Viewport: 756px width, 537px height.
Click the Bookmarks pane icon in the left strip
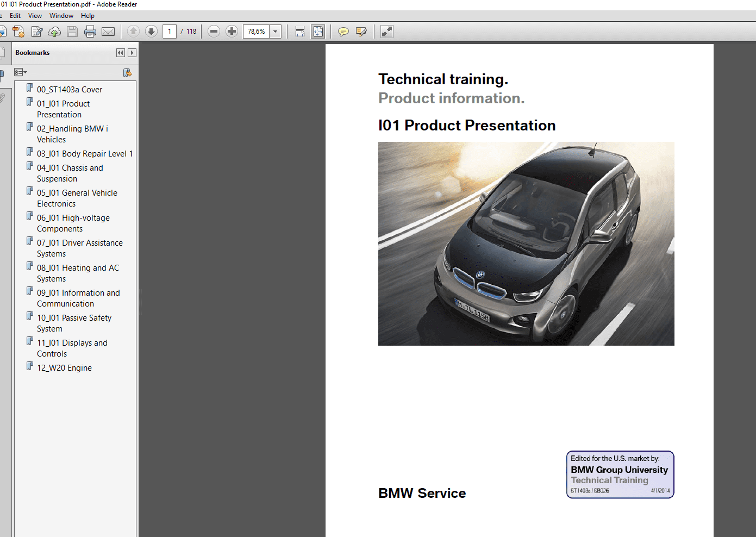[2, 74]
